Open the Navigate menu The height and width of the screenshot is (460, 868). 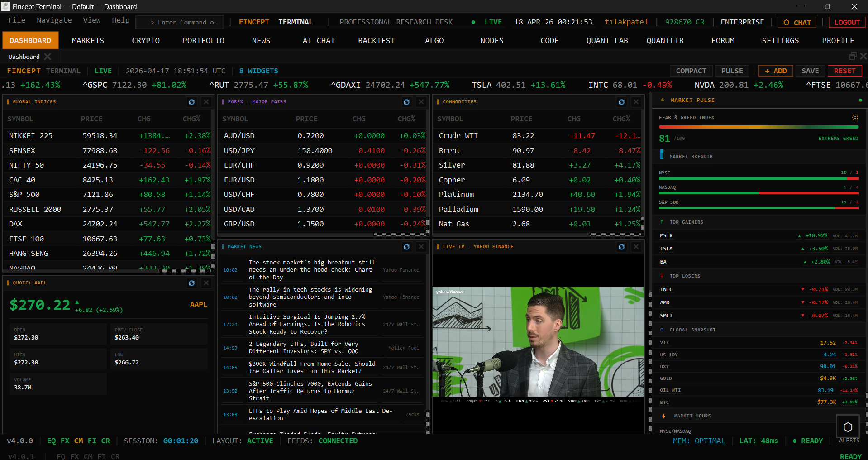(54, 20)
